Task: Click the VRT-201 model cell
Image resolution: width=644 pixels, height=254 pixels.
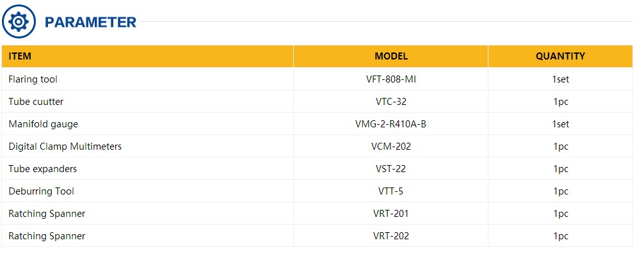Action: pos(391,214)
